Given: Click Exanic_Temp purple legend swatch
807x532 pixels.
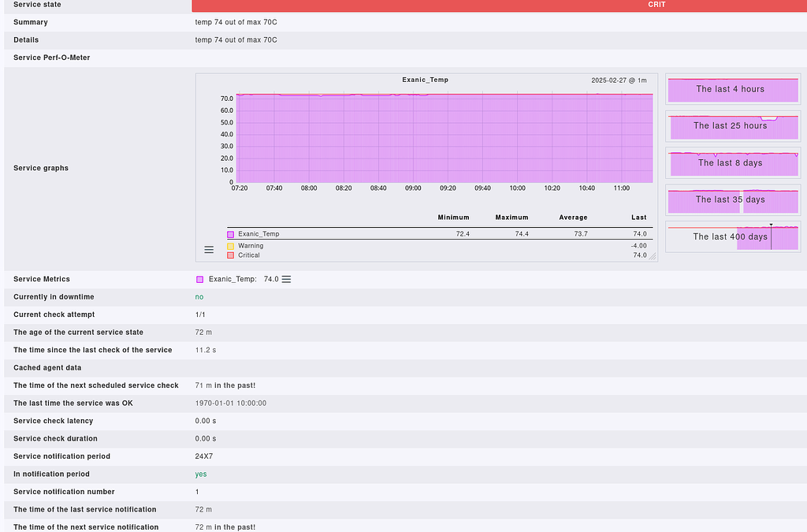Looking at the screenshot, I should coord(231,234).
